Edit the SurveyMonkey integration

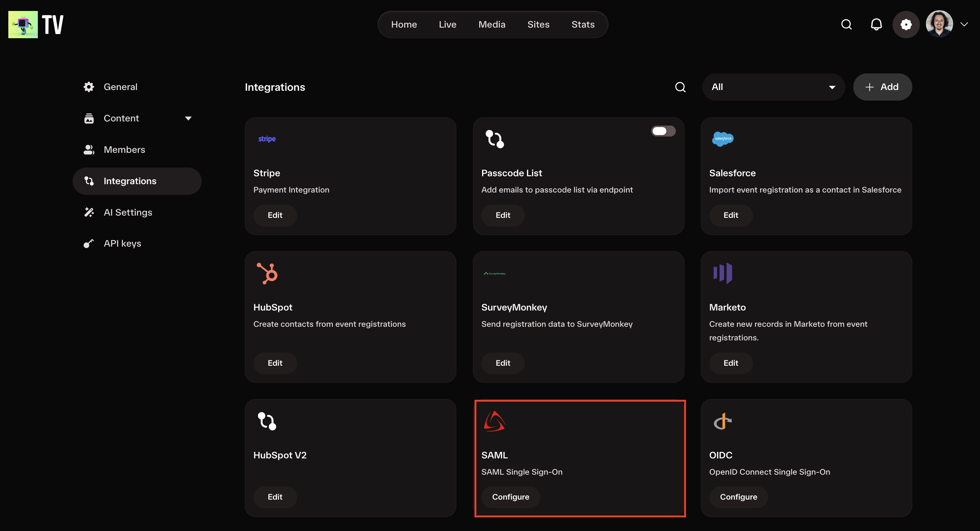click(x=503, y=363)
